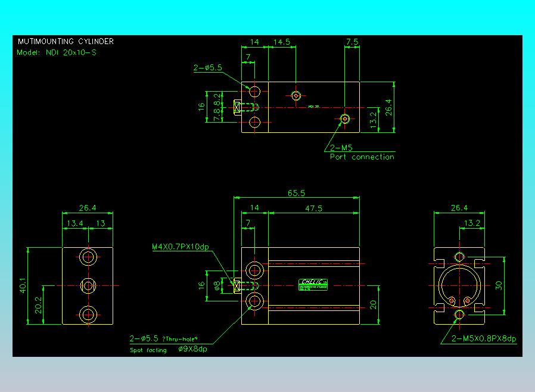Select the 47.5 body length dimension
The width and height of the screenshot is (535, 392).
pos(313,209)
